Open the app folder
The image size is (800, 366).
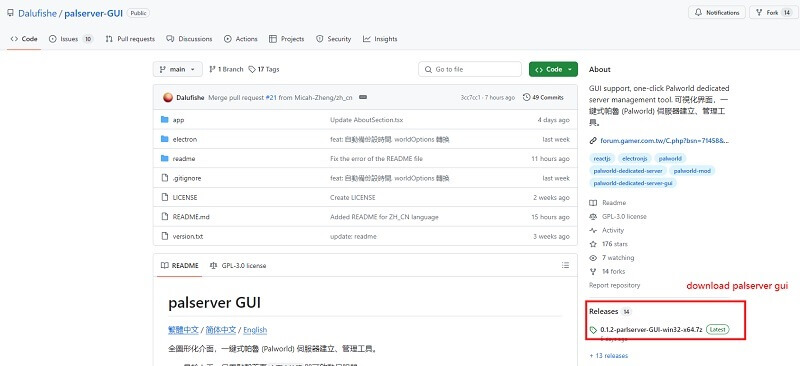pos(178,120)
